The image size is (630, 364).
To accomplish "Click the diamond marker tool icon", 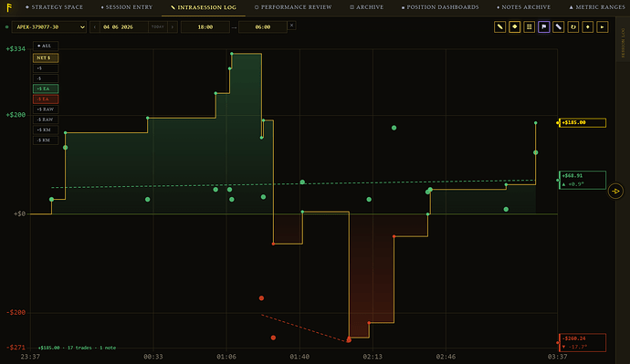I will [515, 26].
